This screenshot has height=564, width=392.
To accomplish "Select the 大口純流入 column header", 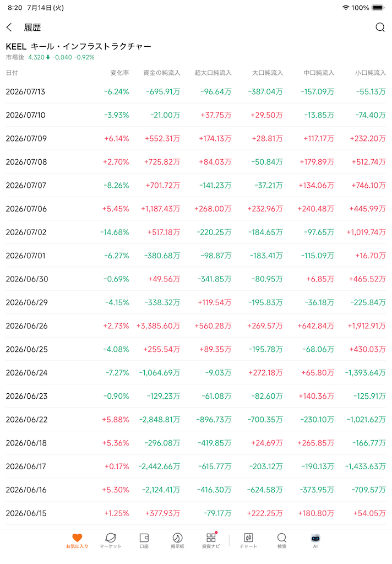I will (268, 73).
